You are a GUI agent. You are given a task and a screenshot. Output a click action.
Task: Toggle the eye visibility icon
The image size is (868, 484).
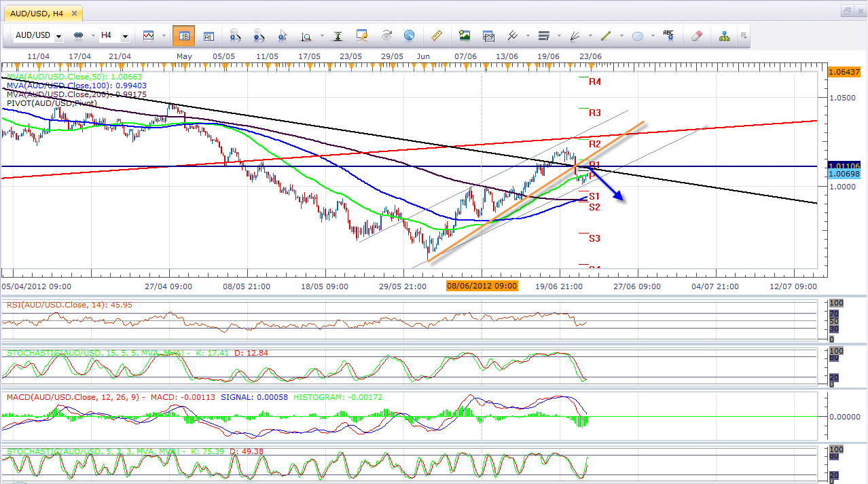click(386, 35)
